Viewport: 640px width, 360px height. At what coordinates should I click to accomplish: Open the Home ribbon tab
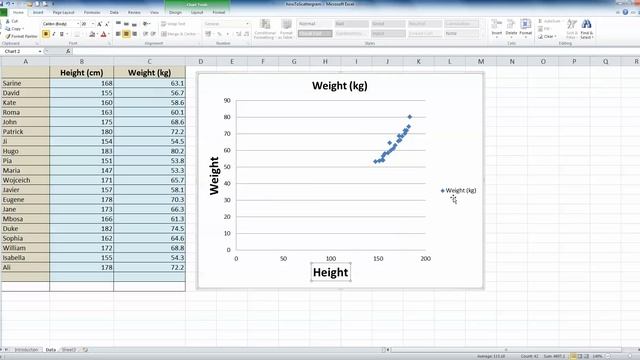point(18,12)
